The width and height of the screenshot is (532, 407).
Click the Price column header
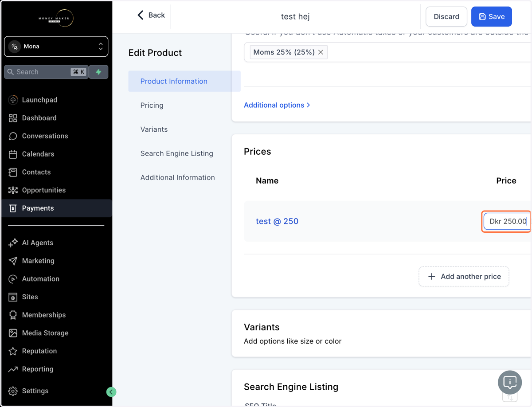click(506, 180)
